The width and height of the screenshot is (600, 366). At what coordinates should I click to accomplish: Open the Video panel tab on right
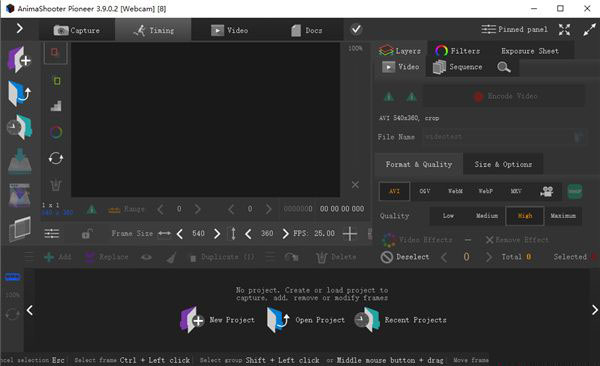tap(400, 67)
